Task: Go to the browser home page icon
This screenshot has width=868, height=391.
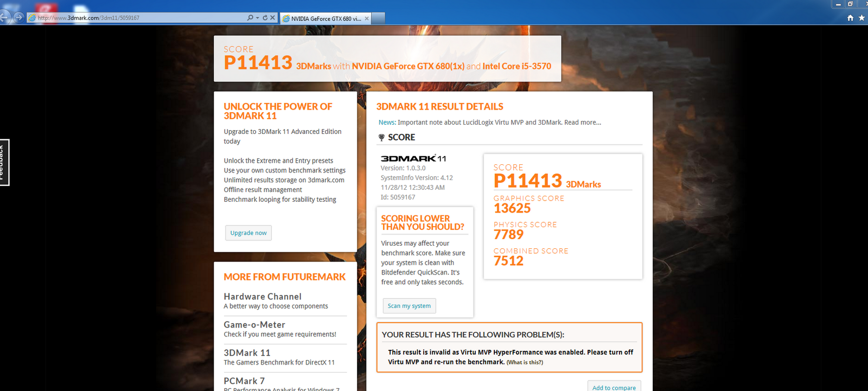Action: coord(850,18)
